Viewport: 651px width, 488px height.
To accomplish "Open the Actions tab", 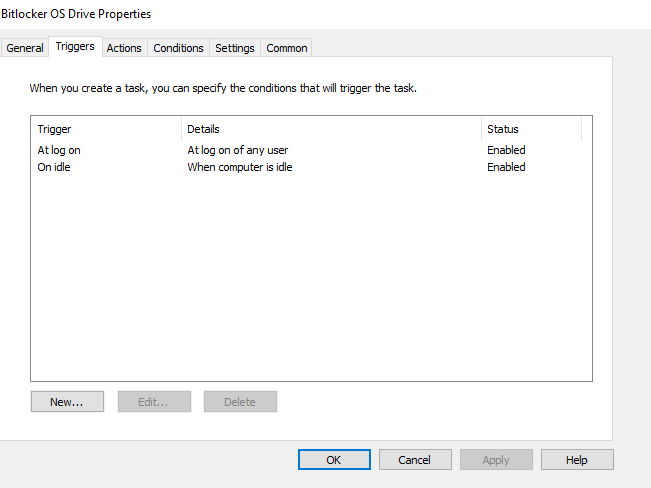I will 124,48.
